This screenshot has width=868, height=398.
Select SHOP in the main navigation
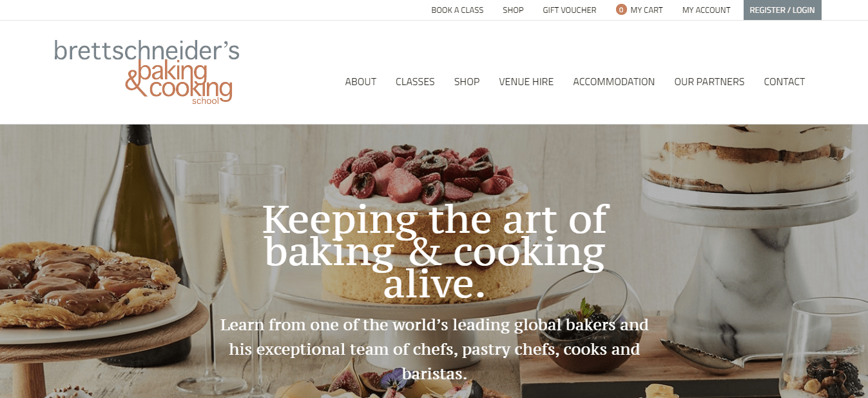467,82
